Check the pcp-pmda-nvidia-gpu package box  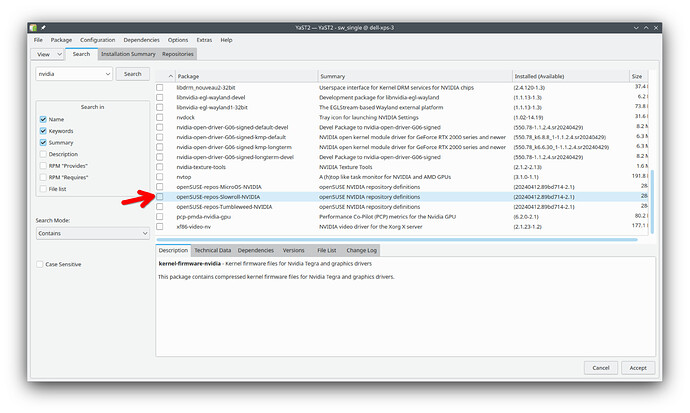coord(160,217)
